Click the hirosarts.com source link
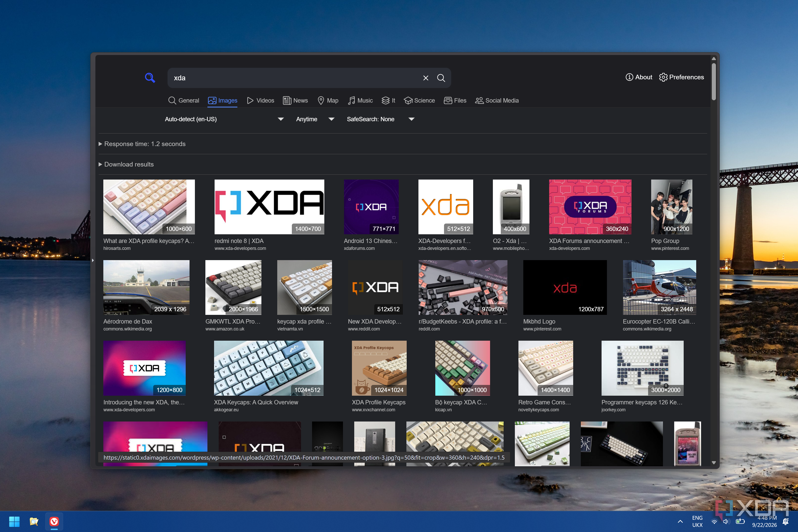 coord(117,248)
